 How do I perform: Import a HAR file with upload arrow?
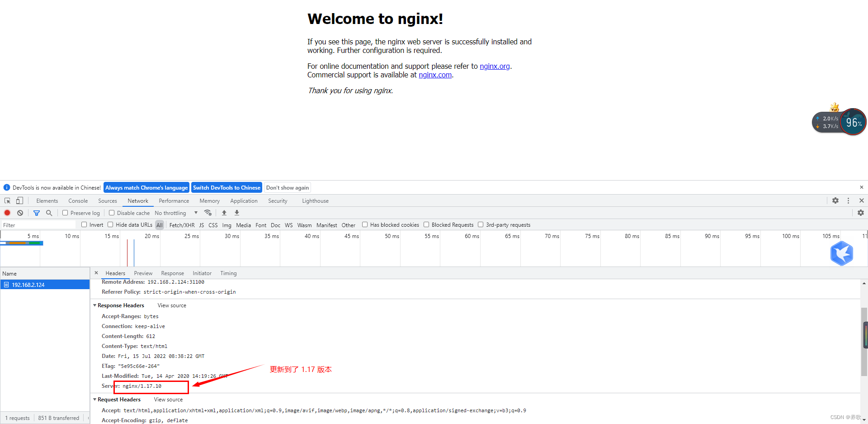point(224,213)
